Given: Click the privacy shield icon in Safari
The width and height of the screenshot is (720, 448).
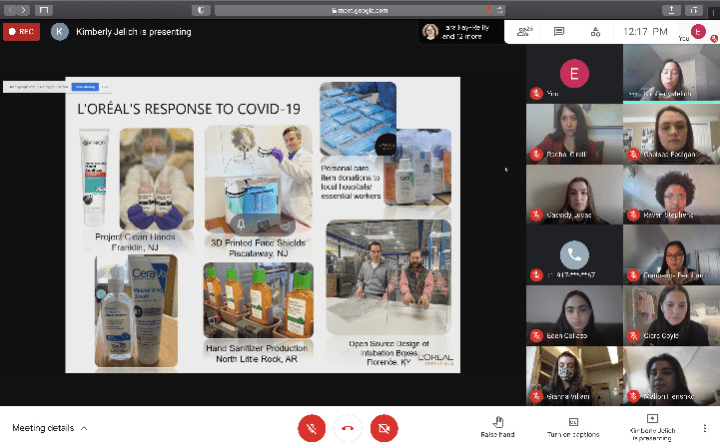Looking at the screenshot, I should (x=201, y=10).
